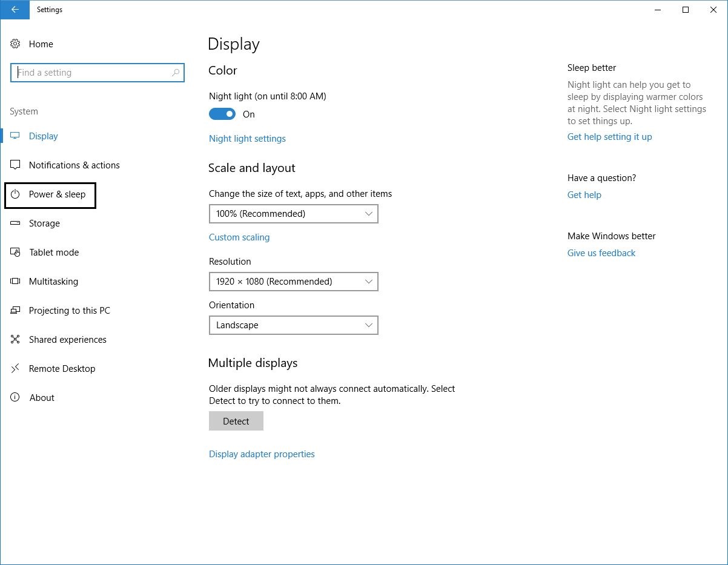728x565 pixels.
Task: Click the Detect button under Multiple displays
Action: coord(236,421)
